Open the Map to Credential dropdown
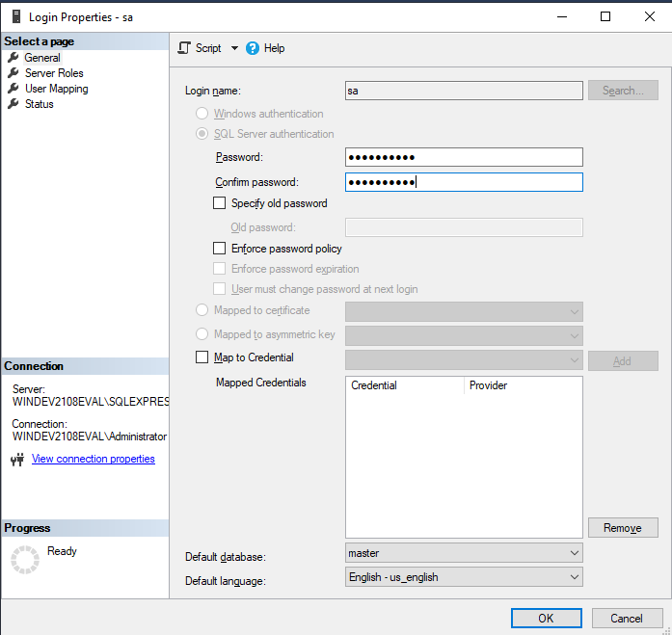Image resolution: width=672 pixels, height=635 pixels. (464, 360)
